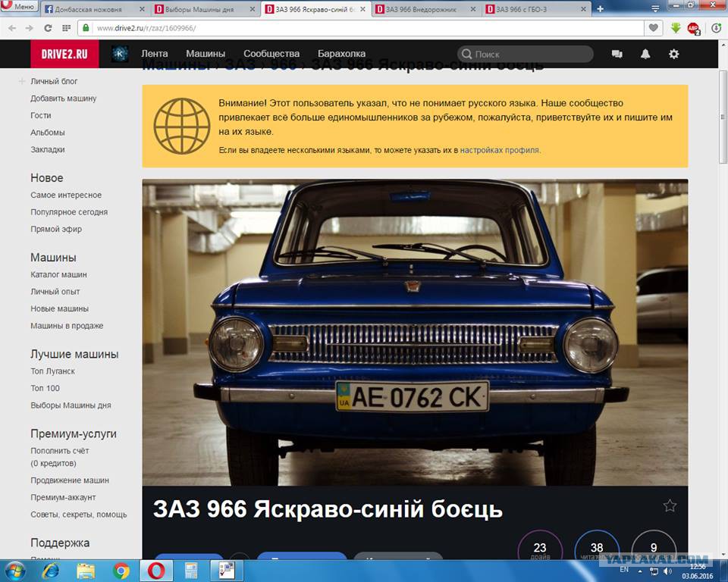
Task: Open Новые машины link
Action: pyautogui.click(x=59, y=308)
